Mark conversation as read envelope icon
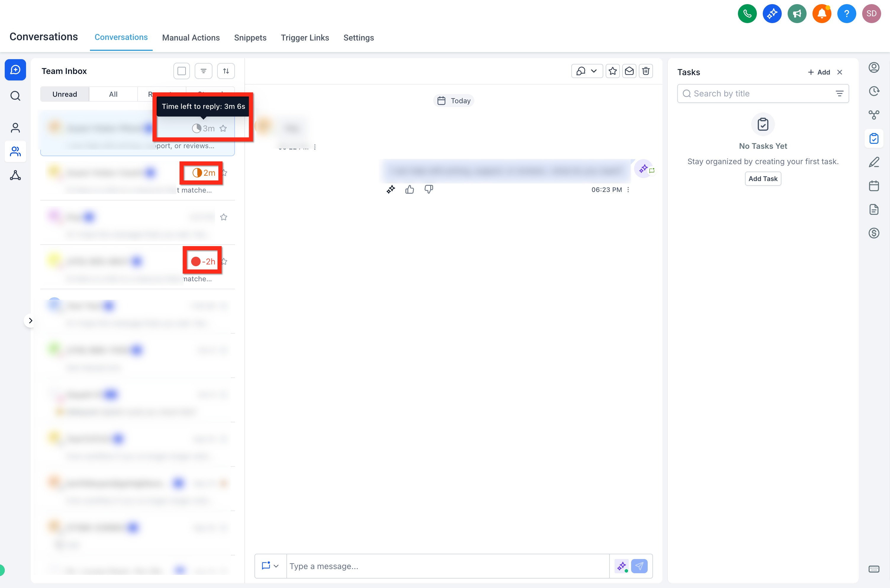 pyautogui.click(x=629, y=71)
